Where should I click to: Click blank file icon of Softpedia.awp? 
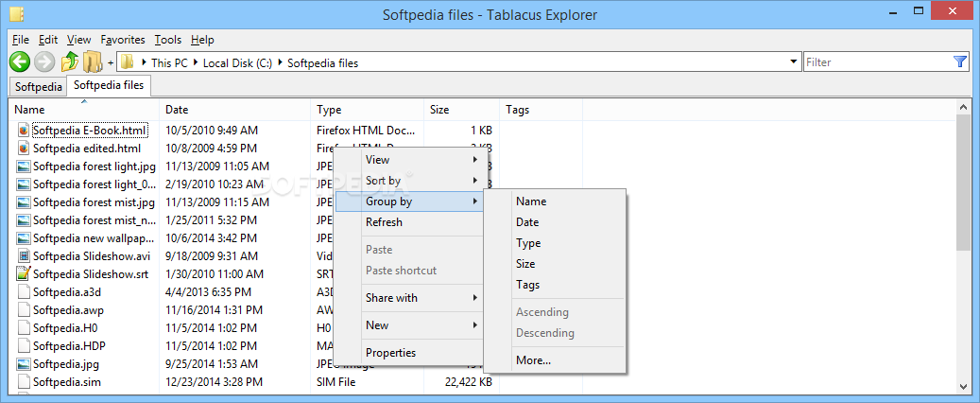(24, 309)
